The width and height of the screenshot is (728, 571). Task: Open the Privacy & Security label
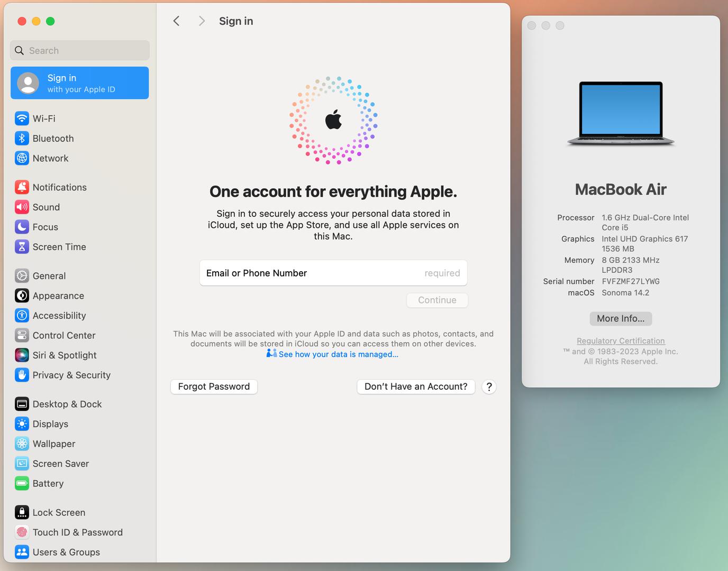[x=71, y=375]
